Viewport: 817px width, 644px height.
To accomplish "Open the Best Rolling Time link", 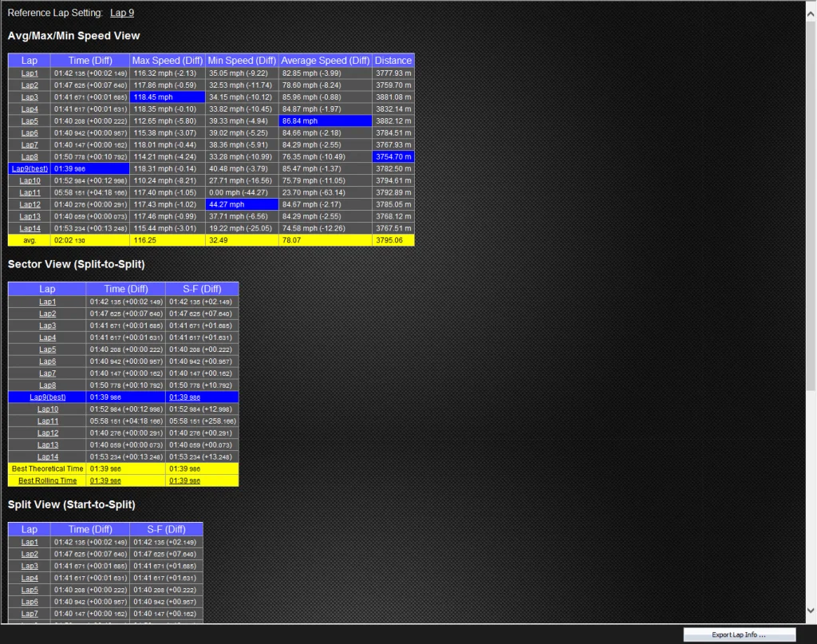I will tap(47, 481).
